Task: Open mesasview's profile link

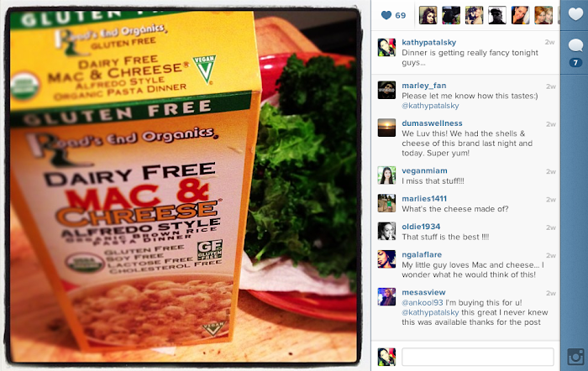Action: pyautogui.click(x=423, y=292)
